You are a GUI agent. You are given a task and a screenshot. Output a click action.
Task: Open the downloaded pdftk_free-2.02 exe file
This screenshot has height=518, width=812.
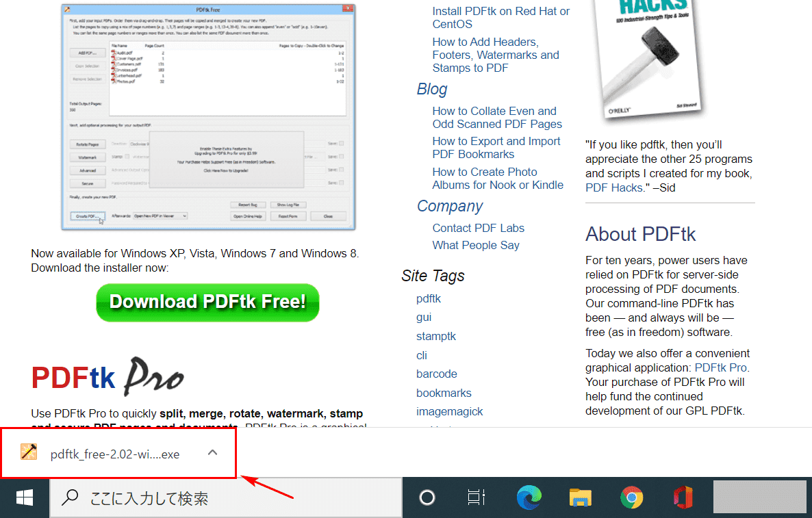click(115, 454)
